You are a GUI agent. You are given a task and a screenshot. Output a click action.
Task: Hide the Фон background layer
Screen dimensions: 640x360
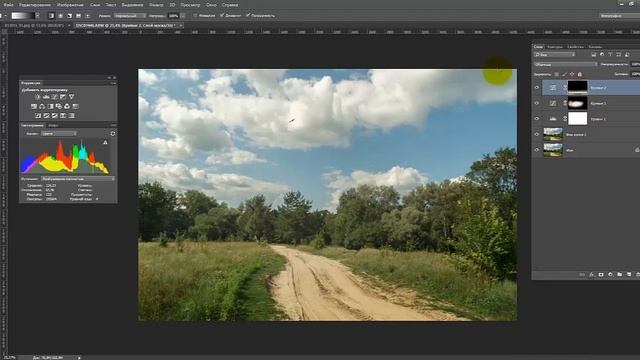(537, 150)
